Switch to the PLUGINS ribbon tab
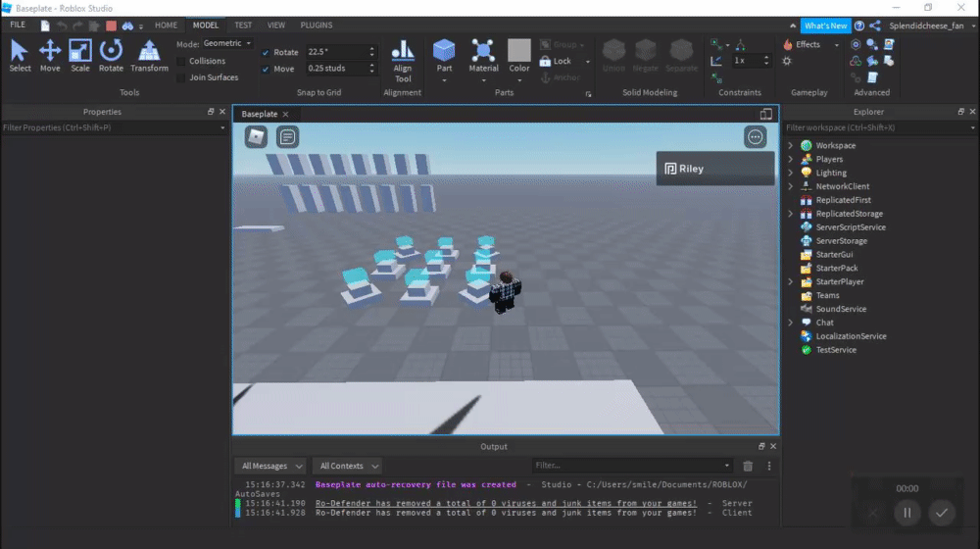Image resolution: width=980 pixels, height=549 pixels. (317, 25)
